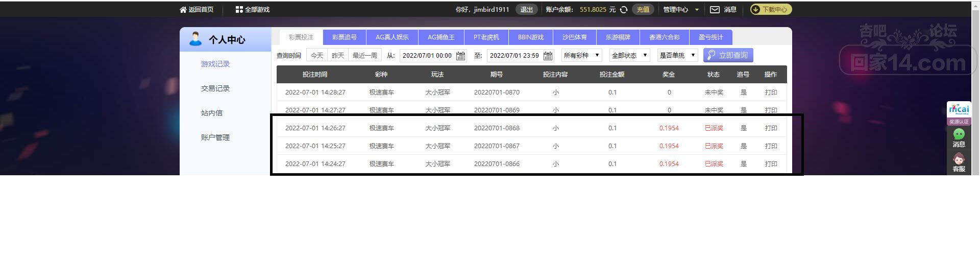Open the calendar picker for the end date
This screenshot has height=280, width=980.
[548, 56]
